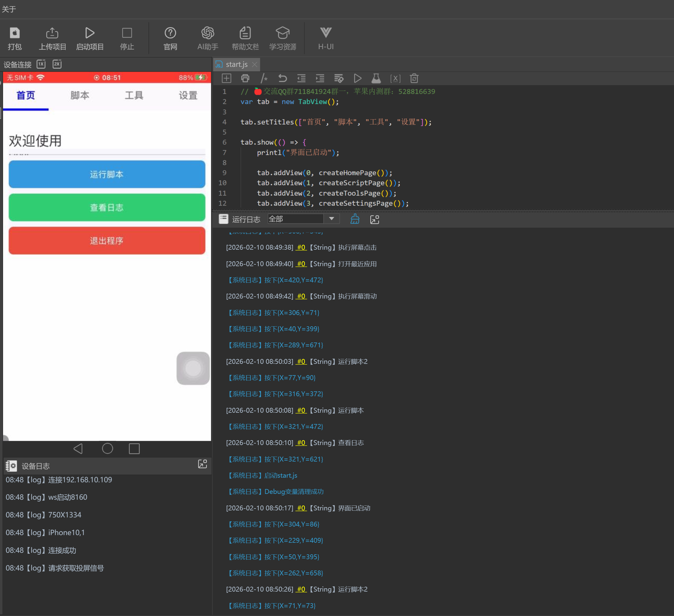The image size is (674, 616).
Task: Close the start.js editor tab
Action: coord(255,64)
